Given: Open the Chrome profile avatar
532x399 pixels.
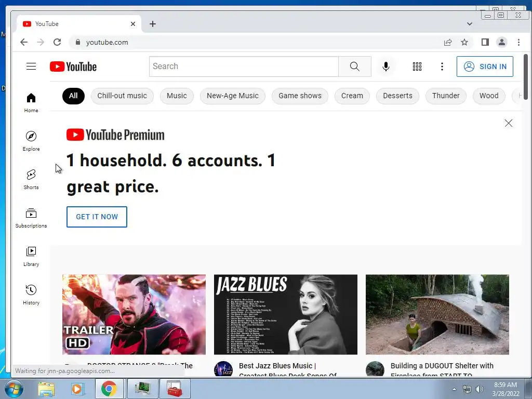Looking at the screenshot, I should pyautogui.click(x=501, y=42).
